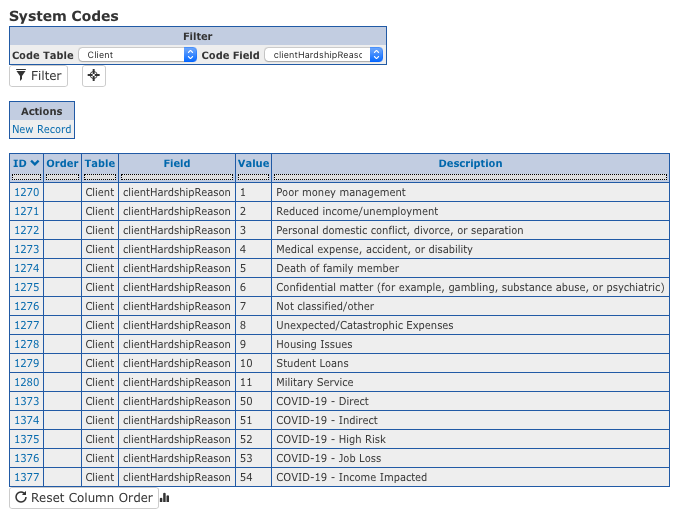Sort by the Field column header
This screenshot has height=523, width=696.
point(177,163)
